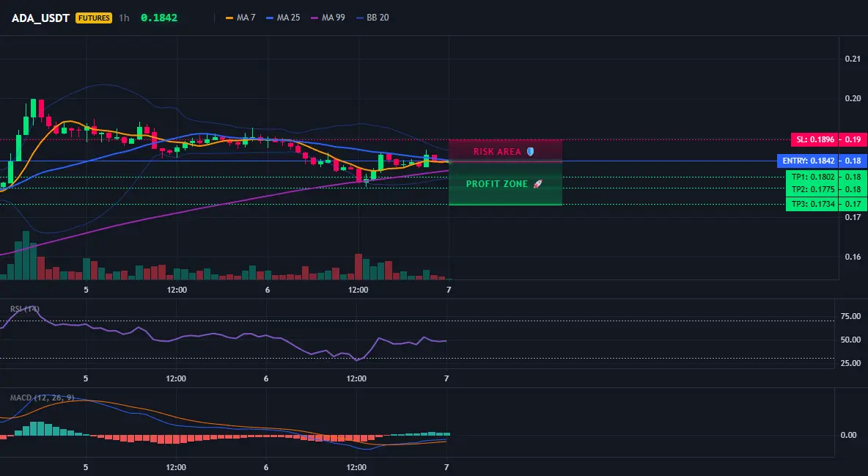Click the TP1: 0.1802 price label
The width and height of the screenshot is (868, 476).
pyautogui.click(x=812, y=177)
